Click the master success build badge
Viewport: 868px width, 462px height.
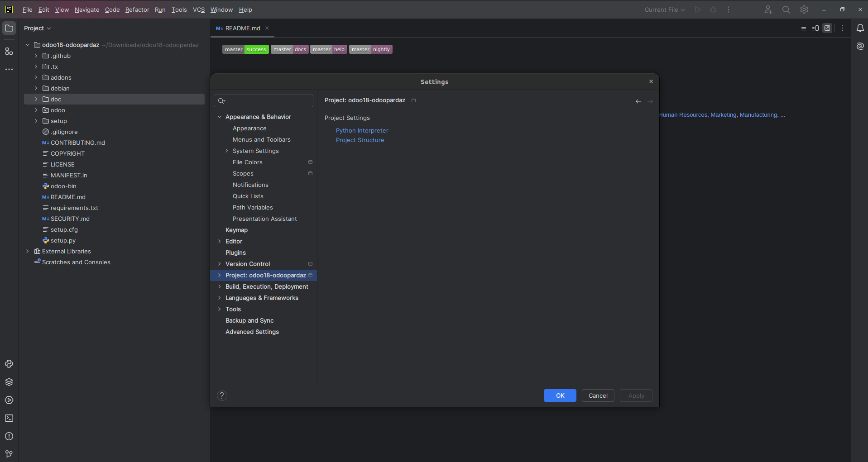pos(245,49)
